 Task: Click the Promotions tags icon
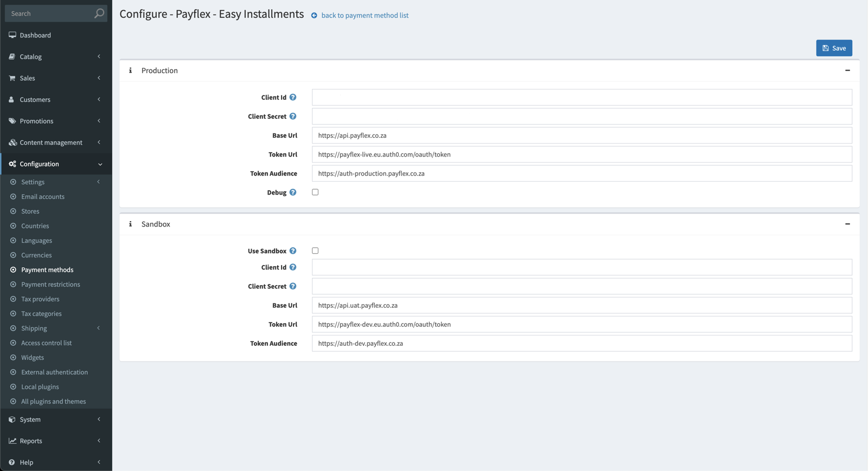[x=12, y=121]
